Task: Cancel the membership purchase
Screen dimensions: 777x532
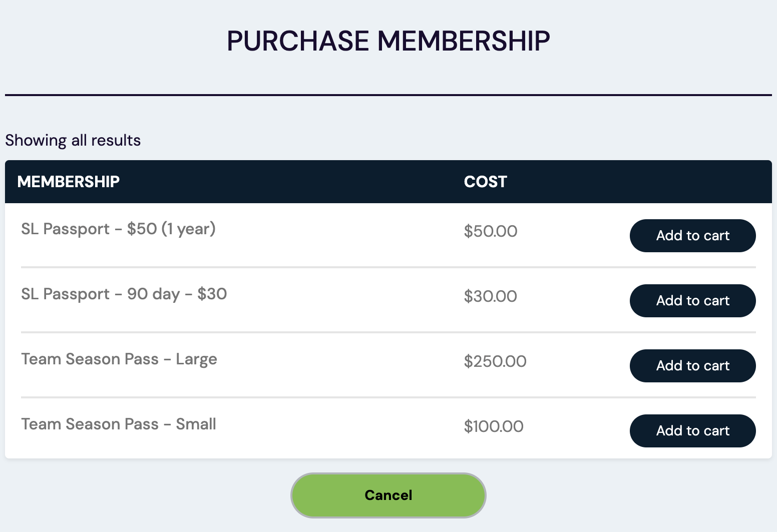Action: [x=388, y=495]
